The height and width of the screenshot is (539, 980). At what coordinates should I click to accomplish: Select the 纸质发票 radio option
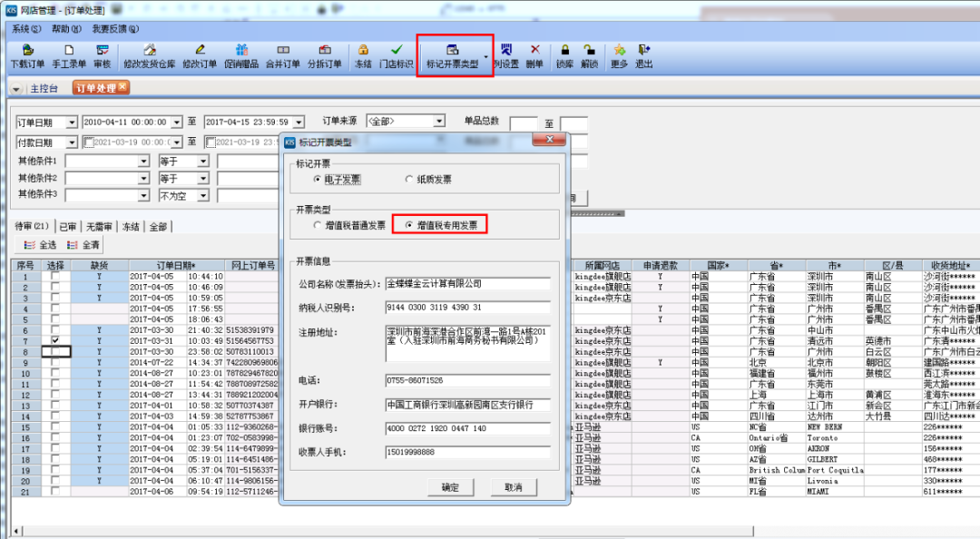click(x=410, y=180)
